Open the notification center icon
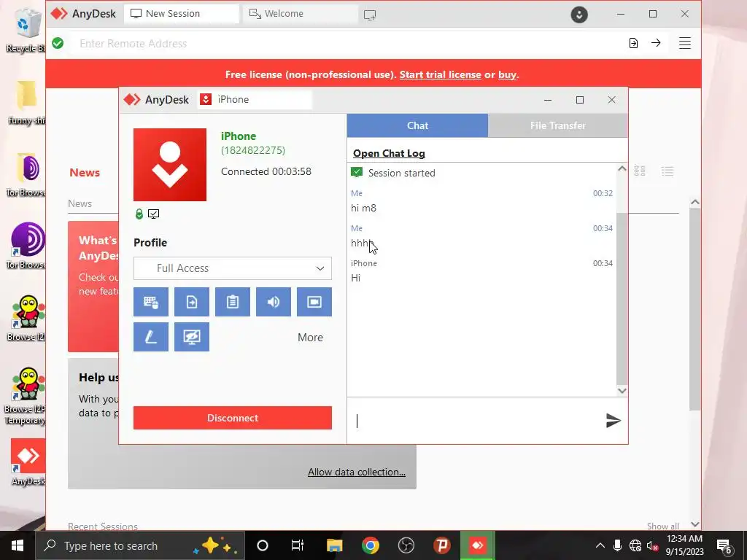 tap(724, 546)
